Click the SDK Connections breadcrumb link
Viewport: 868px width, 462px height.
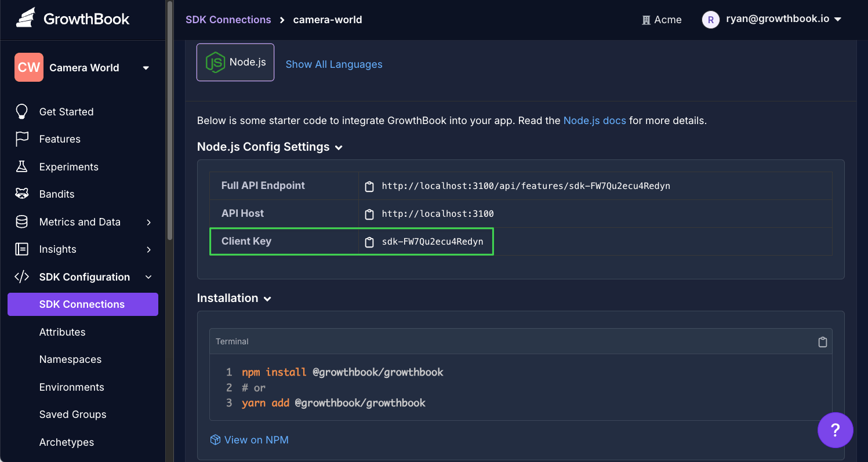(228, 20)
